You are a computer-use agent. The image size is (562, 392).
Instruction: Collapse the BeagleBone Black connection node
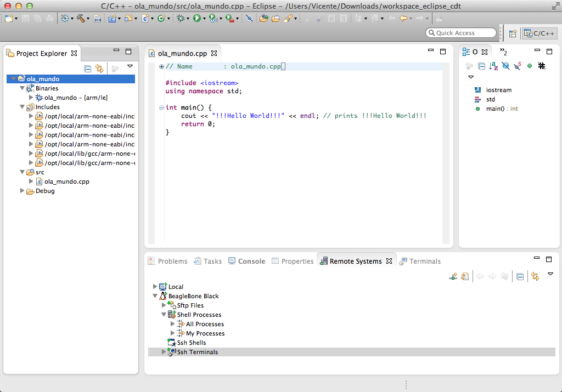(155, 296)
